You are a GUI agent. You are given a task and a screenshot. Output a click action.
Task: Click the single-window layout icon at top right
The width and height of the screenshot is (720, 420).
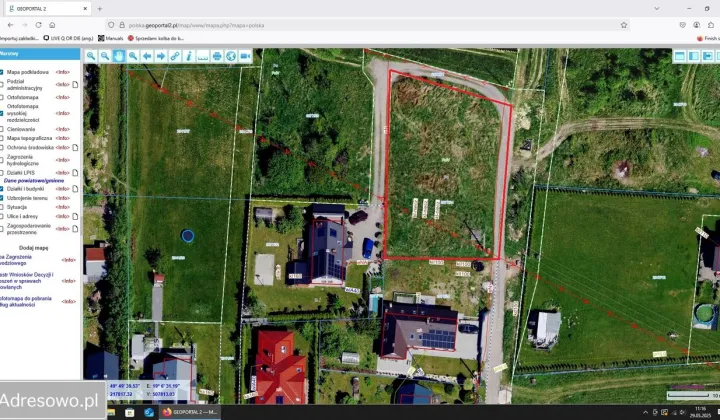(x=680, y=56)
